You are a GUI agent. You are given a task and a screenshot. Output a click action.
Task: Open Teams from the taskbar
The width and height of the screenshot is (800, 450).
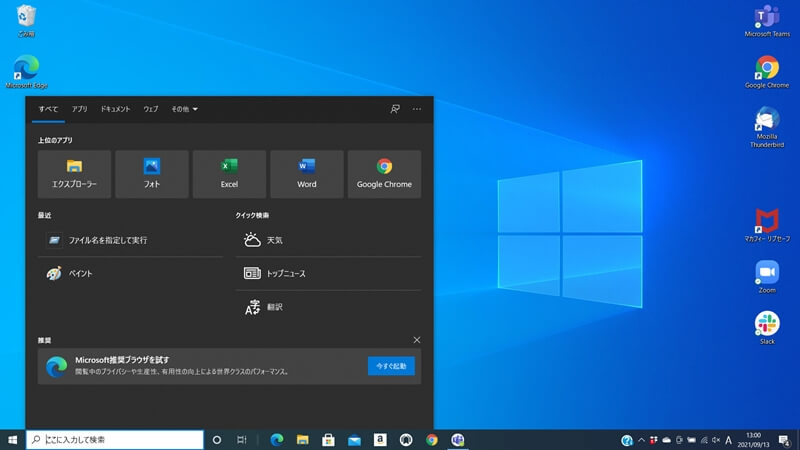click(458, 440)
